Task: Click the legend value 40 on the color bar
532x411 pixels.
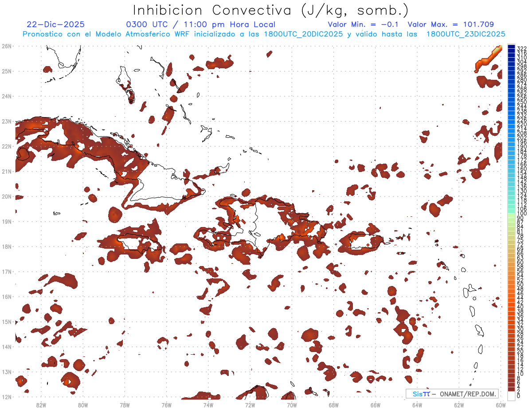Action: tap(520, 307)
